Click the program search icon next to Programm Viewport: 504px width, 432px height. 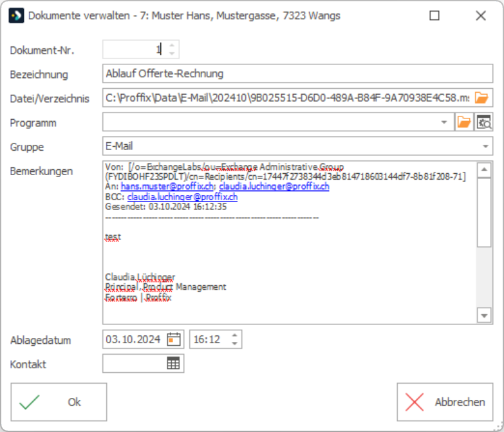click(484, 122)
